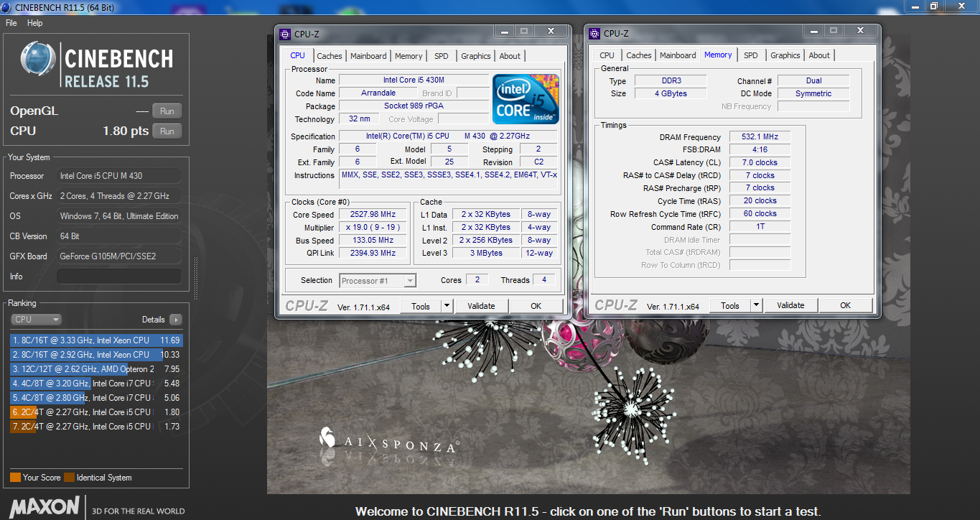Screen dimensions: 980x520
Task: Click the Intel Core i5 badge in CPU-Z
Action: pyautogui.click(x=526, y=99)
